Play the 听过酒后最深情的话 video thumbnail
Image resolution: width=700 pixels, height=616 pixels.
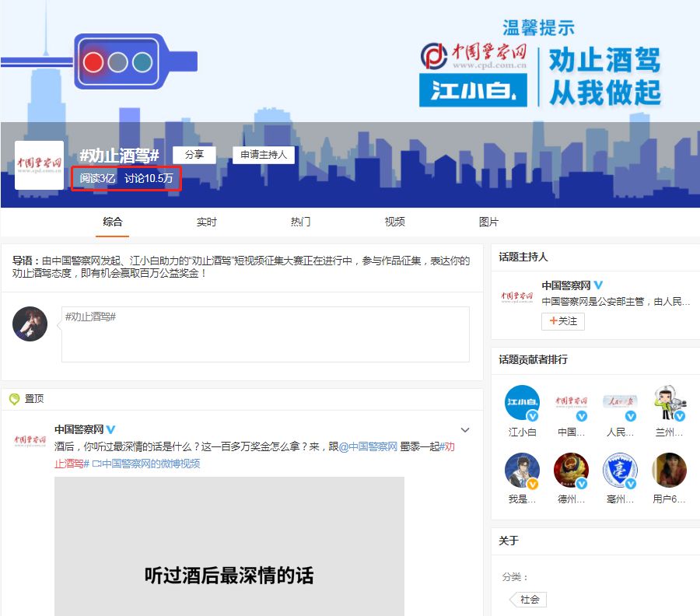[229, 546]
